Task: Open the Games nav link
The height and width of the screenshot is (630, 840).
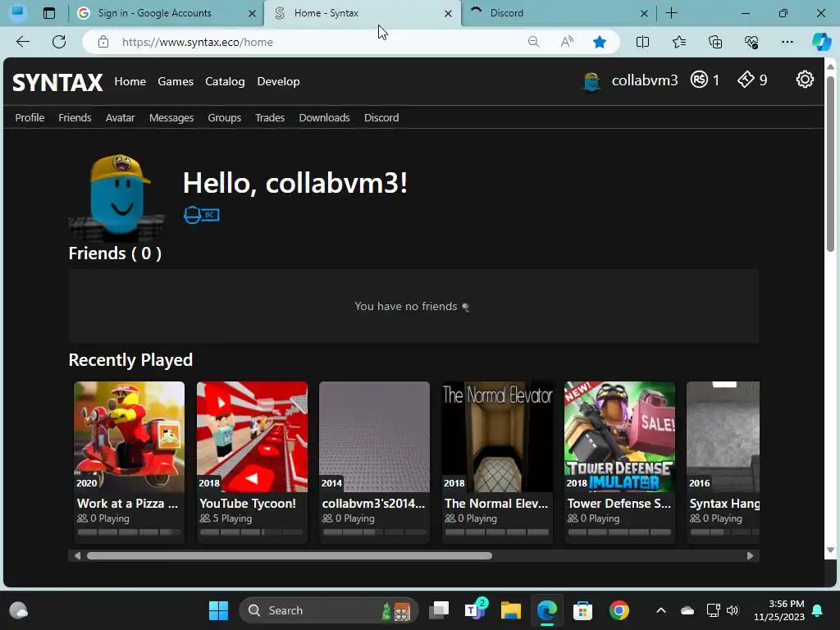Action: [176, 81]
